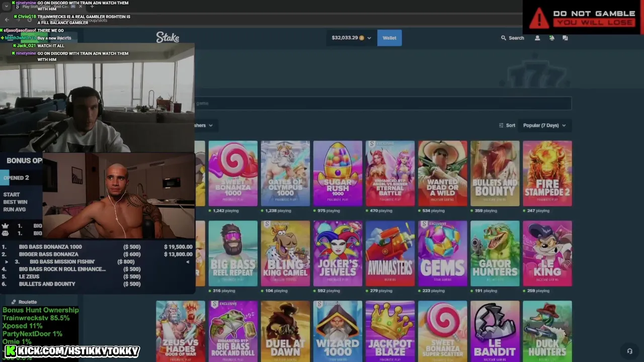Open Gates of Olympus 1000 game
This screenshot has height=362, width=644.
pyautogui.click(x=285, y=173)
